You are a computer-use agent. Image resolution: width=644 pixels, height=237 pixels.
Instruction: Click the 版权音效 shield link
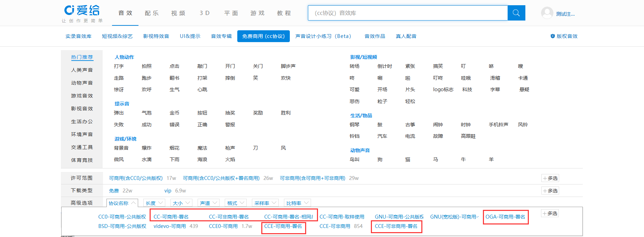(564, 36)
